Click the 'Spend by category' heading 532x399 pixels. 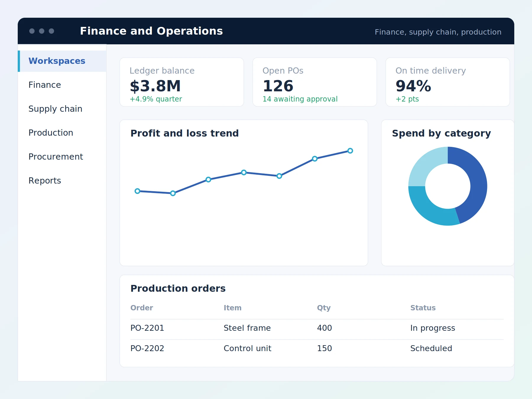coord(441,133)
